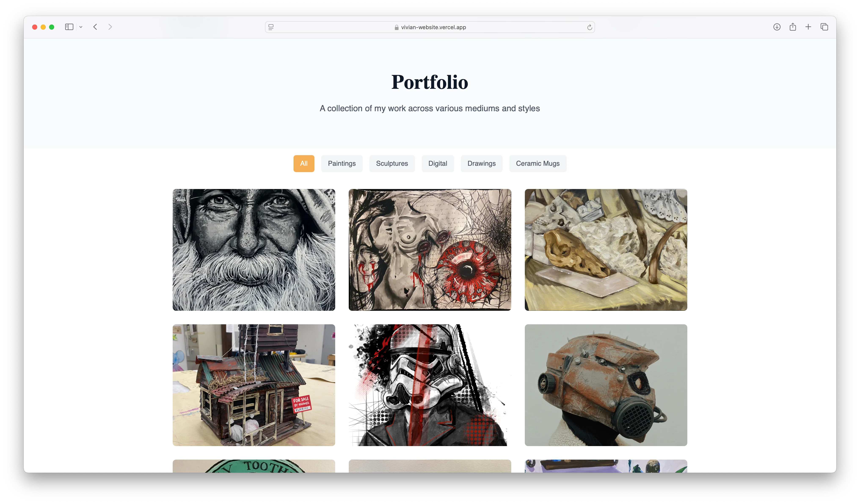Select the All filter

tap(304, 163)
